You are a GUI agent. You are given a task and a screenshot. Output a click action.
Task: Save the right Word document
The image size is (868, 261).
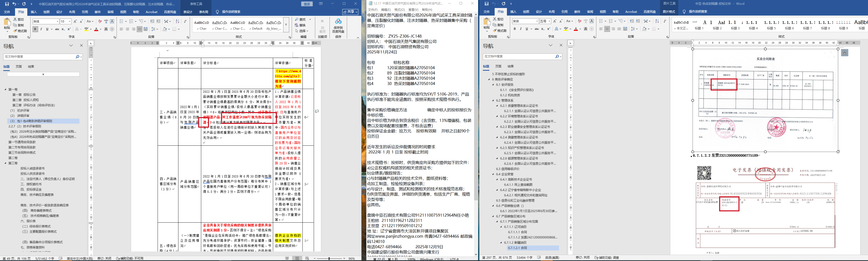pyautogui.click(x=486, y=4)
